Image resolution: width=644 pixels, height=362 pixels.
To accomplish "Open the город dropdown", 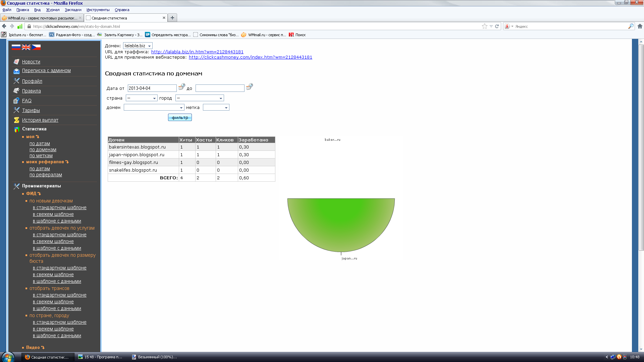I will [200, 98].
